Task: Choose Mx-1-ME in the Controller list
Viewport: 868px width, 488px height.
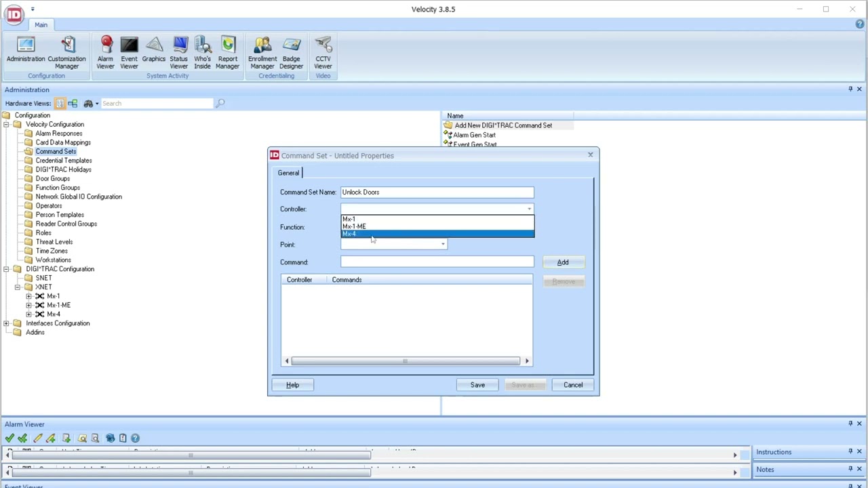Action: pyautogui.click(x=437, y=226)
